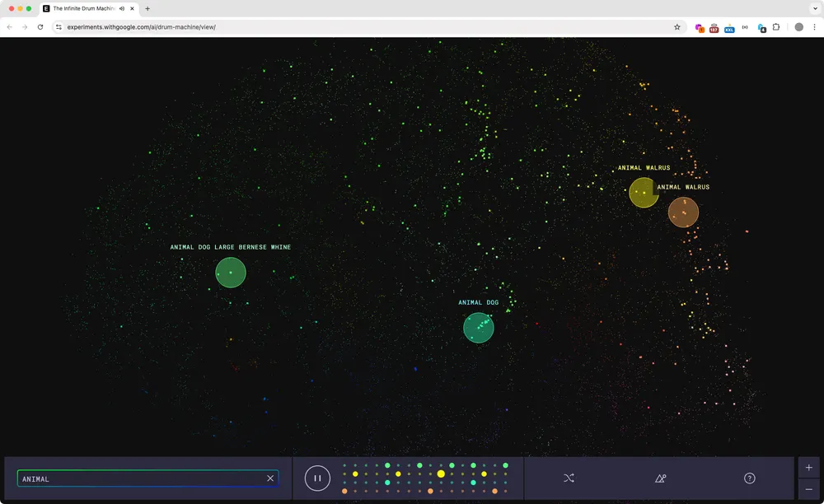Mute the tab using its speaker icon
Image resolution: width=824 pixels, height=504 pixels.
coord(122,8)
